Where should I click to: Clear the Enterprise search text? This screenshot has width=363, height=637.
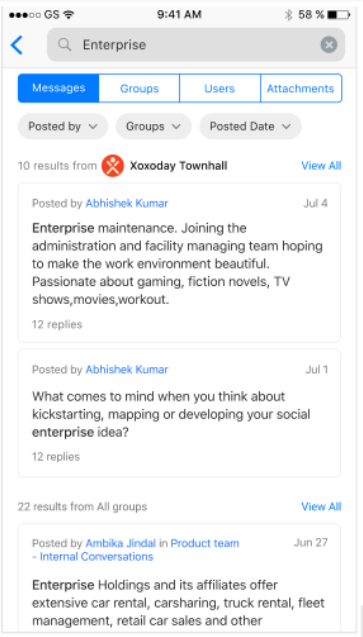click(x=329, y=45)
